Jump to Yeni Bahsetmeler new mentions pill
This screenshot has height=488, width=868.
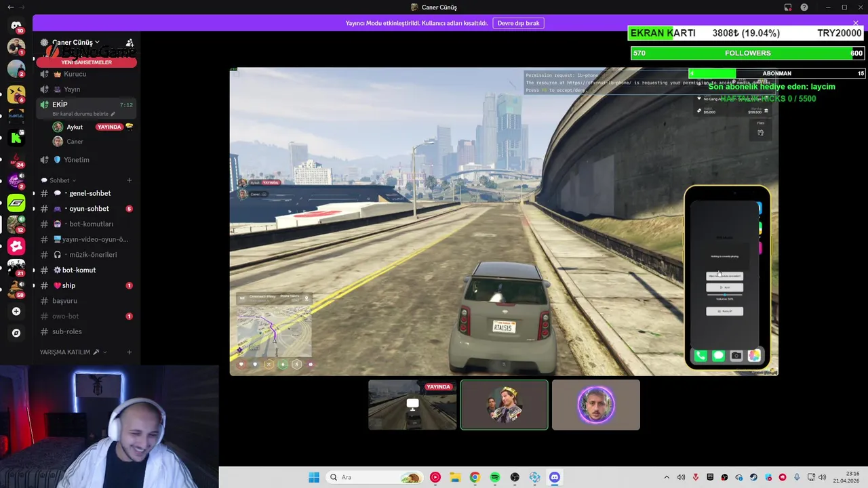(87, 62)
